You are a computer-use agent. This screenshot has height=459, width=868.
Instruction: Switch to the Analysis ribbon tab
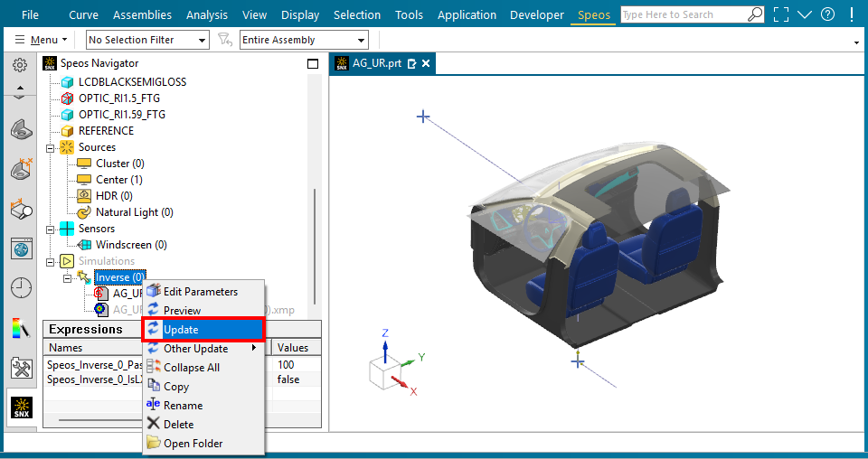point(207,15)
